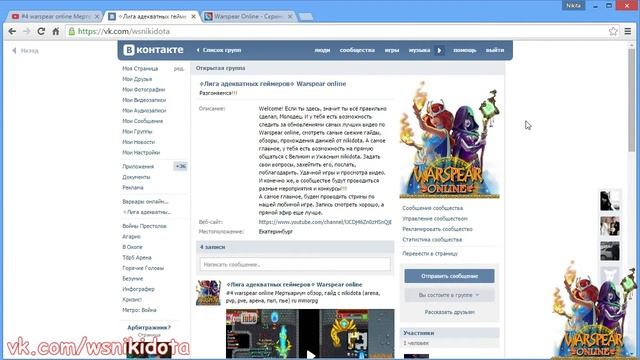Click the VKontakte logo
Viewport: 640px width, 360px height.
[x=154, y=50]
